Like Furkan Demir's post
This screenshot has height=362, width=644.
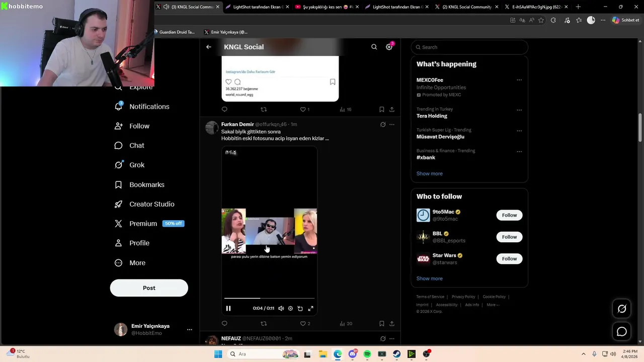pos(305,324)
